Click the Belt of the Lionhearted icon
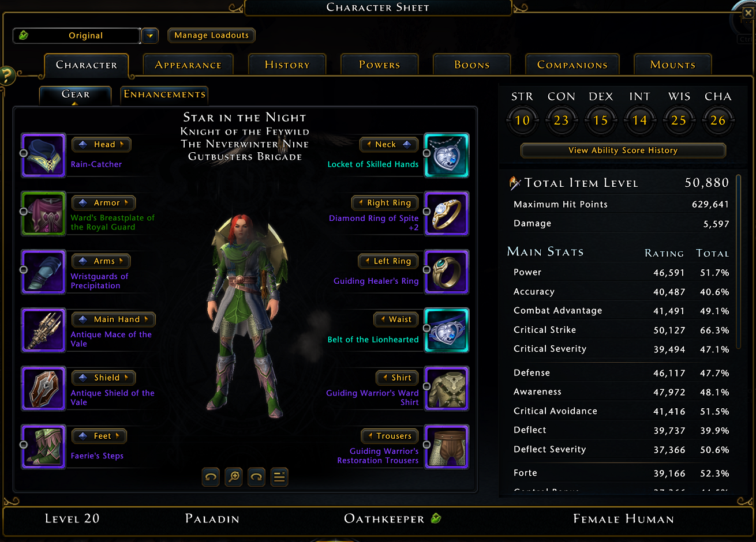 pos(447,330)
